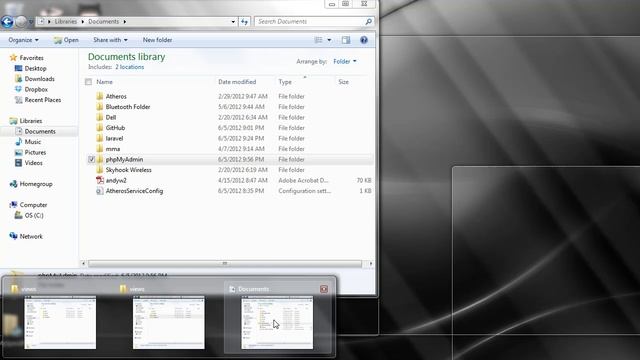Click the horizontal scrollbar right arrow
Screen dimensions: 640x360
371,264
